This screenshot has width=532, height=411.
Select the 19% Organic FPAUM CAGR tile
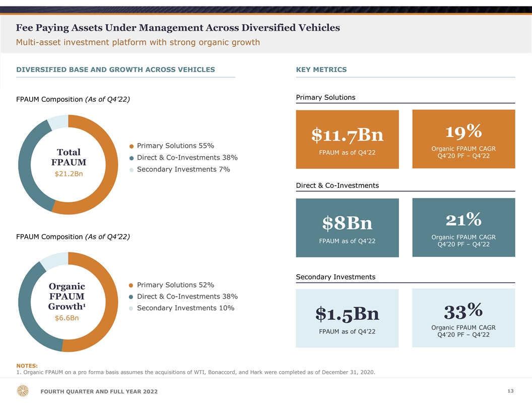click(463, 139)
